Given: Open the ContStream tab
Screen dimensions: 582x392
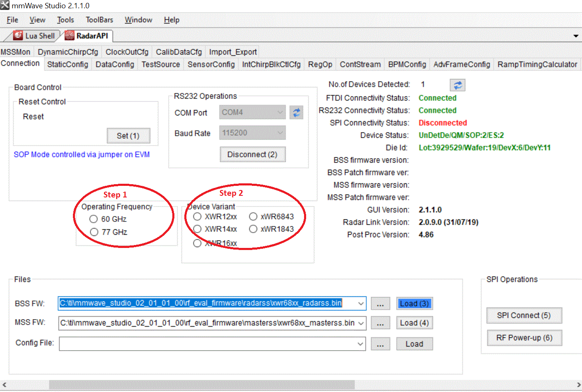Looking at the screenshot, I should click(360, 65).
